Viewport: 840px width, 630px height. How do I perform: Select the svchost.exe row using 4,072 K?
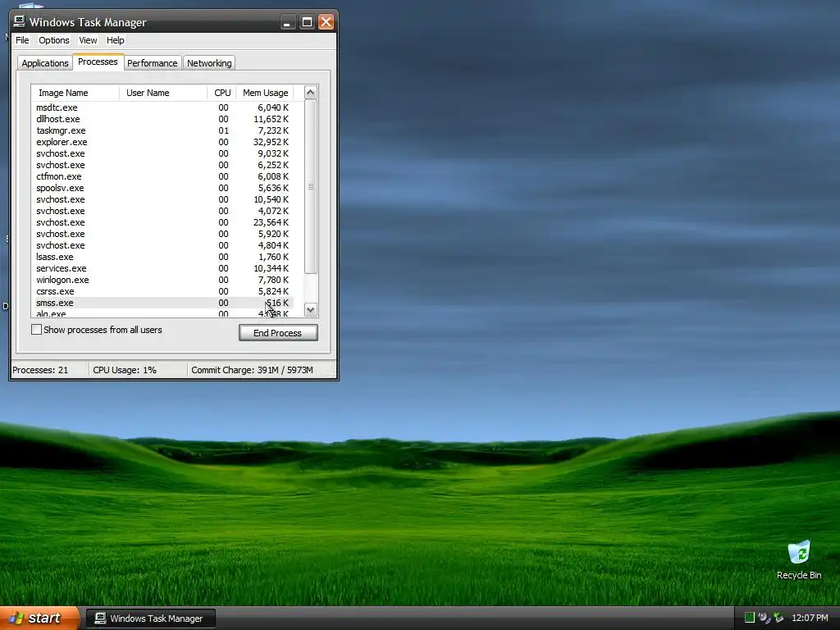point(162,211)
